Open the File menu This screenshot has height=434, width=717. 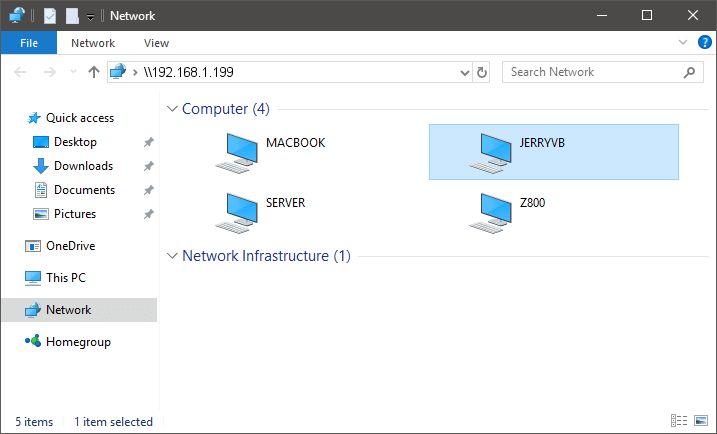click(29, 43)
